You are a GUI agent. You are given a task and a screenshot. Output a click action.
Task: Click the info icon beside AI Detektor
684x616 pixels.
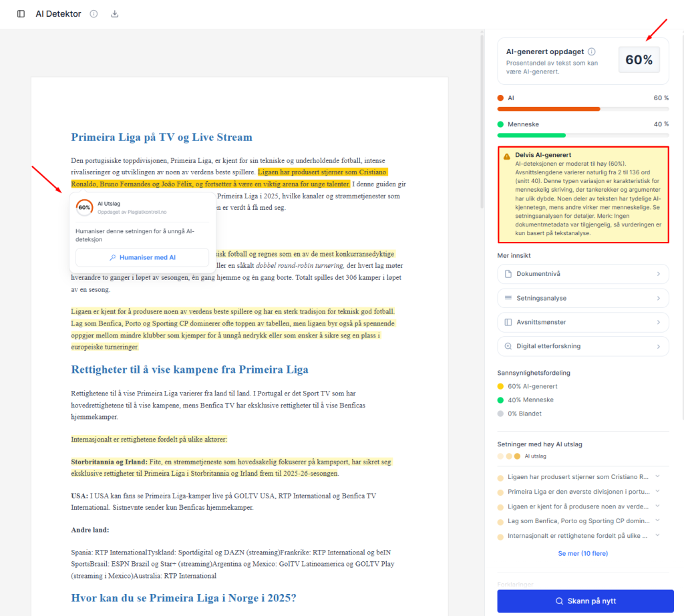94,14
